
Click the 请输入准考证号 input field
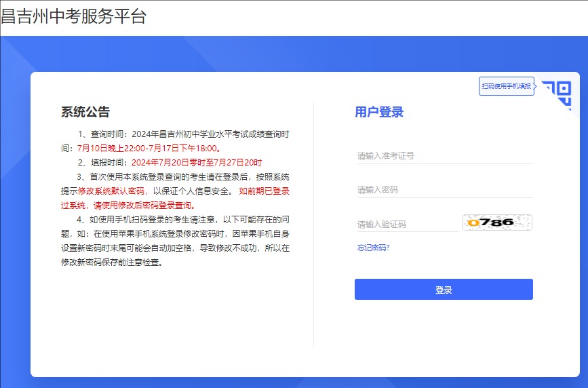tap(444, 156)
